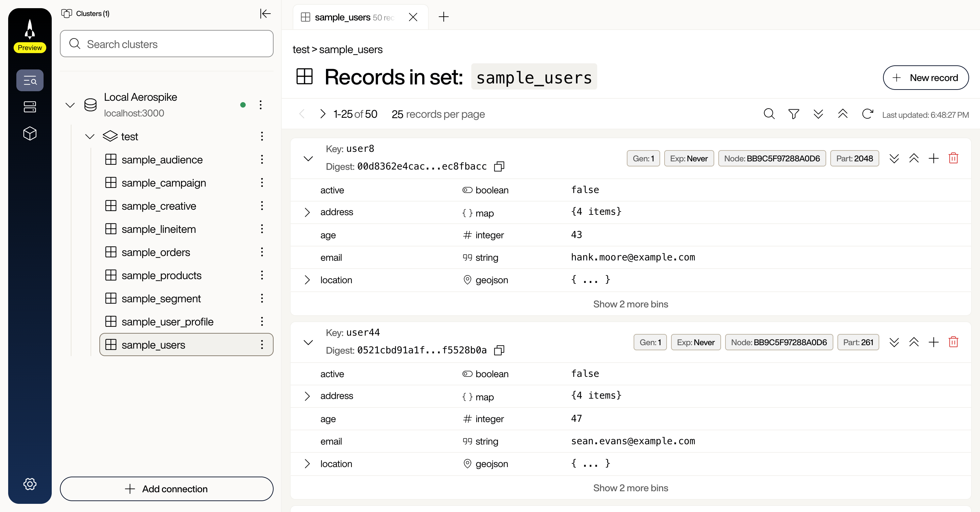Expand all bins using double-chevron-down icon

[x=818, y=114]
